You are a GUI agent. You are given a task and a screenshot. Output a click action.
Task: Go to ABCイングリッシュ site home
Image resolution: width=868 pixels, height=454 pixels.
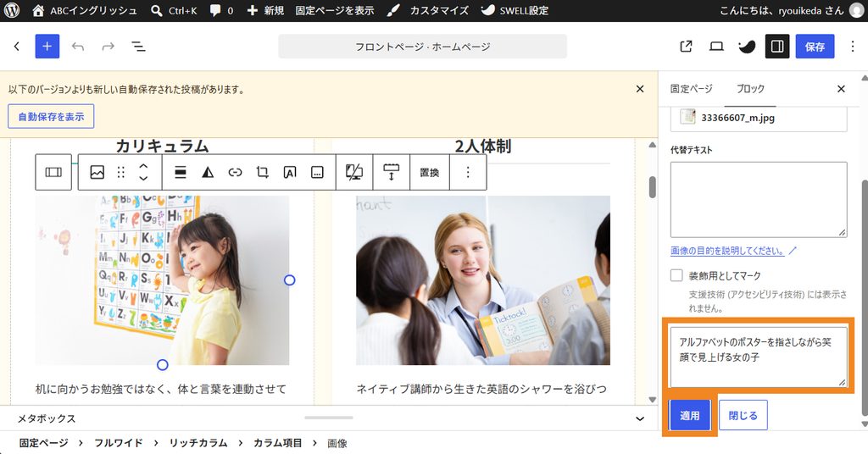coord(85,10)
